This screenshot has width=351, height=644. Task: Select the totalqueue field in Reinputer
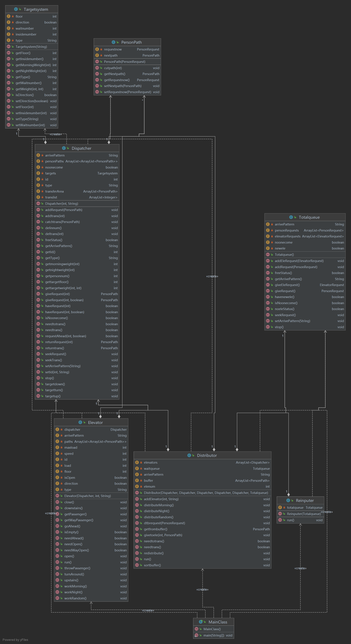(x=295, y=507)
